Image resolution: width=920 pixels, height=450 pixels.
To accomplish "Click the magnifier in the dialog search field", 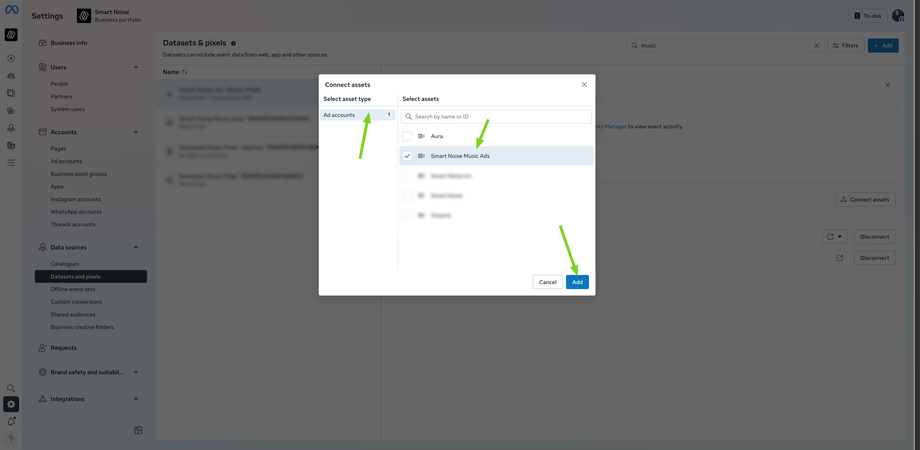I will [408, 117].
